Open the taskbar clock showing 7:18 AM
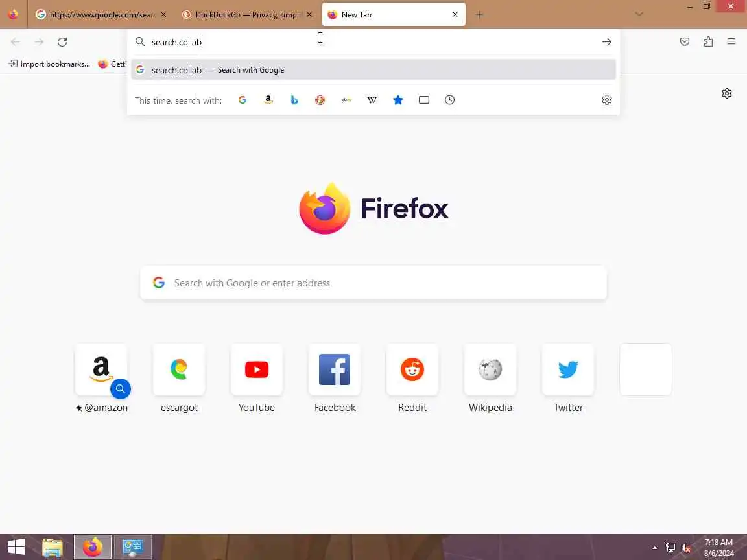This screenshot has height=560, width=747. coord(718,548)
